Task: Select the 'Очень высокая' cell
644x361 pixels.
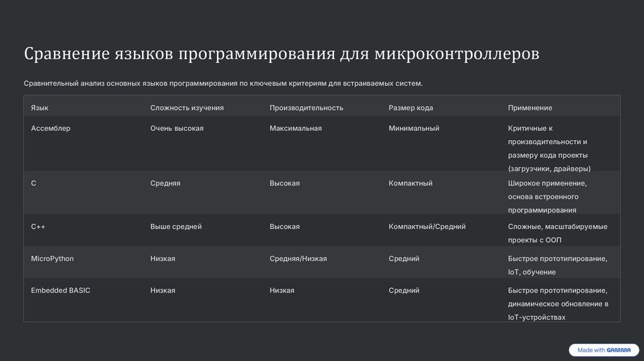Action: click(x=177, y=128)
